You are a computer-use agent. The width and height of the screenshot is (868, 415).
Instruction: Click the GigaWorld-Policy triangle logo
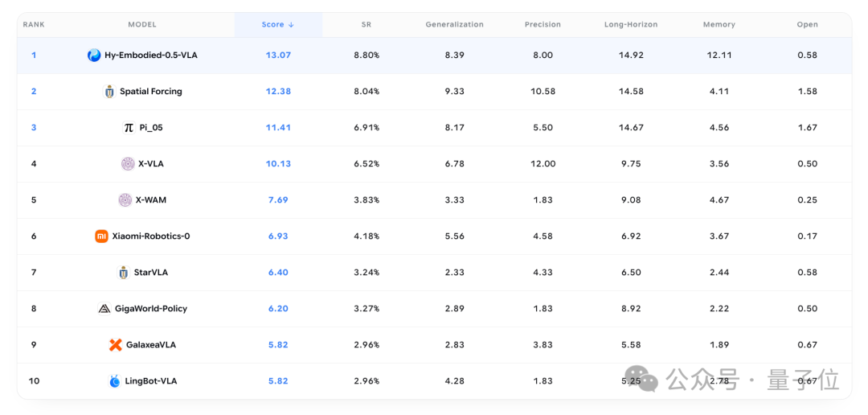(104, 309)
